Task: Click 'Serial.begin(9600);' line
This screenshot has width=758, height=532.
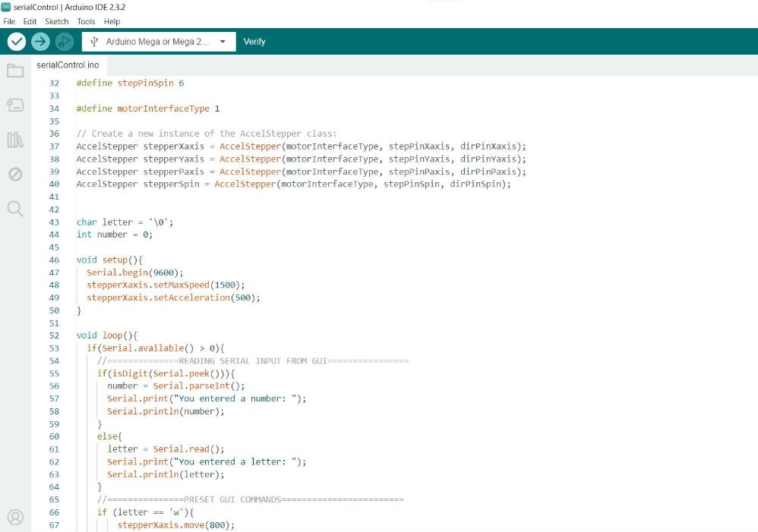Action: point(135,273)
